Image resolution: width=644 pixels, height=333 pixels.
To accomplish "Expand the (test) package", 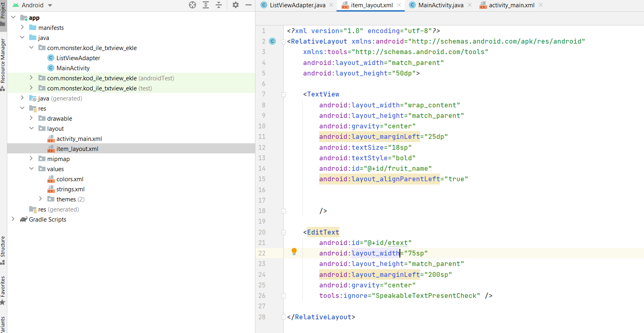I will [x=31, y=88].
